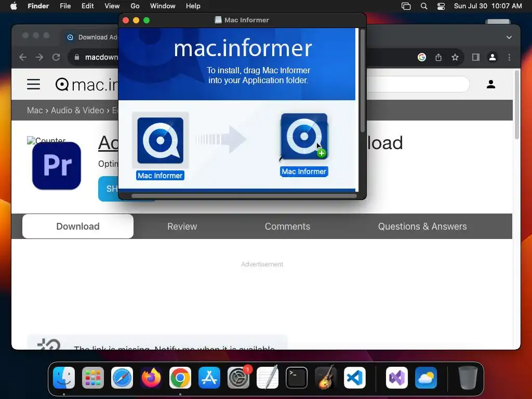
Task: Click Chrome's forward arrow
Action: (39, 57)
